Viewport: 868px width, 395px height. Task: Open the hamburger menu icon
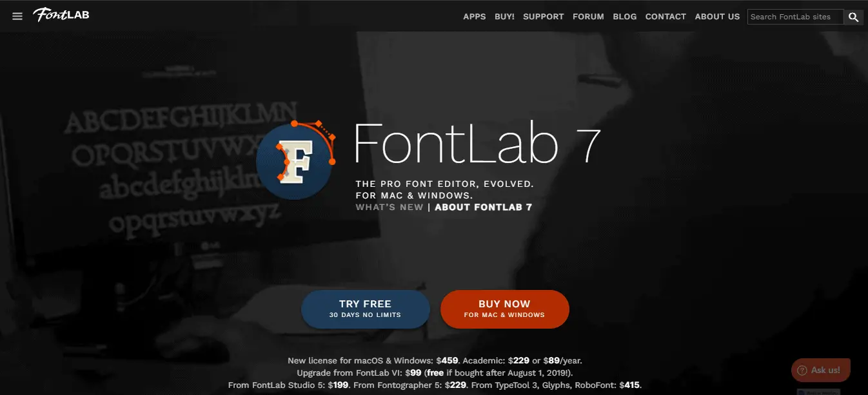(x=17, y=16)
